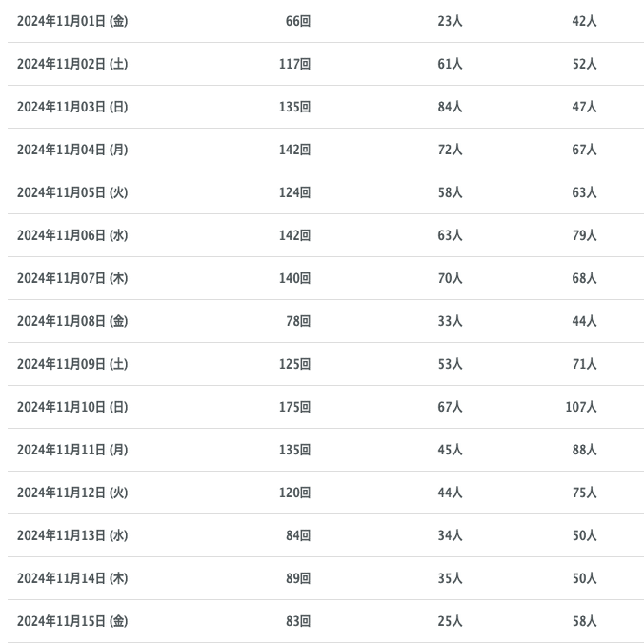Click the 175回 count for 11月10日
The image size is (644, 644).
coord(294,407)
